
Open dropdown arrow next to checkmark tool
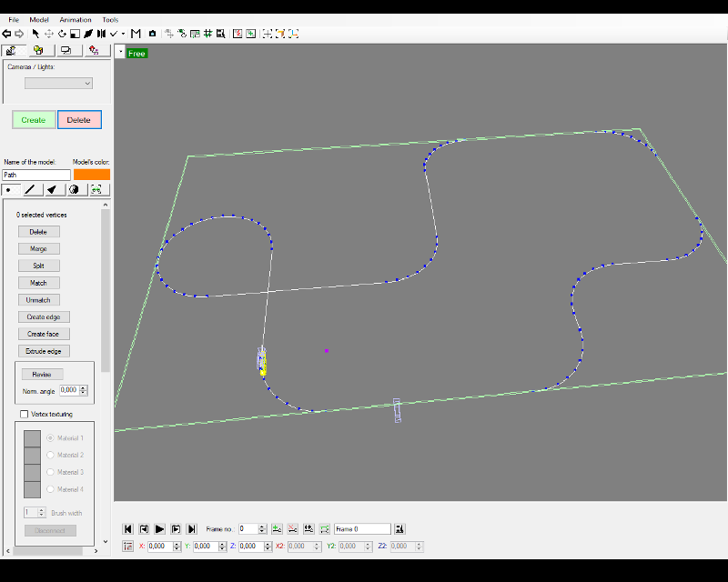tap(124, 34)
